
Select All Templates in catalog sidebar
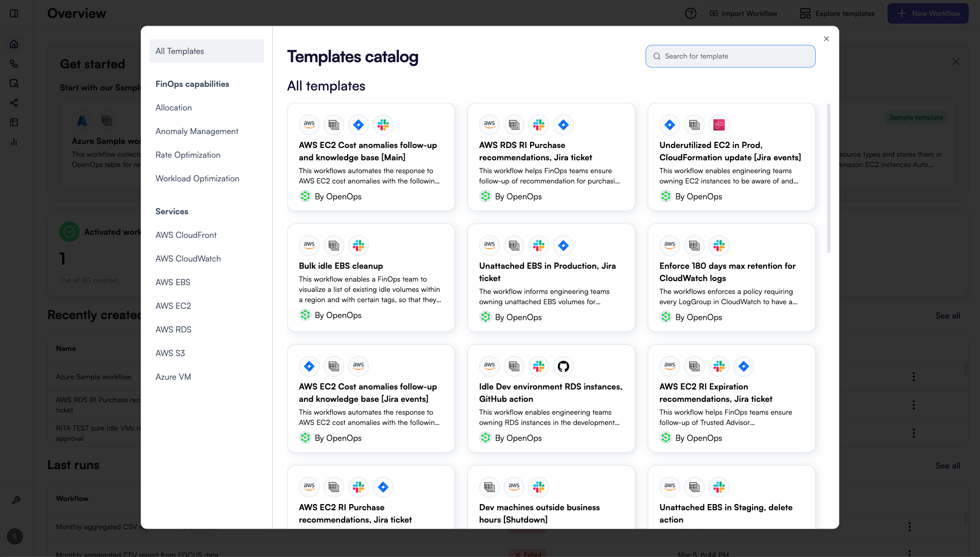(x=206, y=51)
